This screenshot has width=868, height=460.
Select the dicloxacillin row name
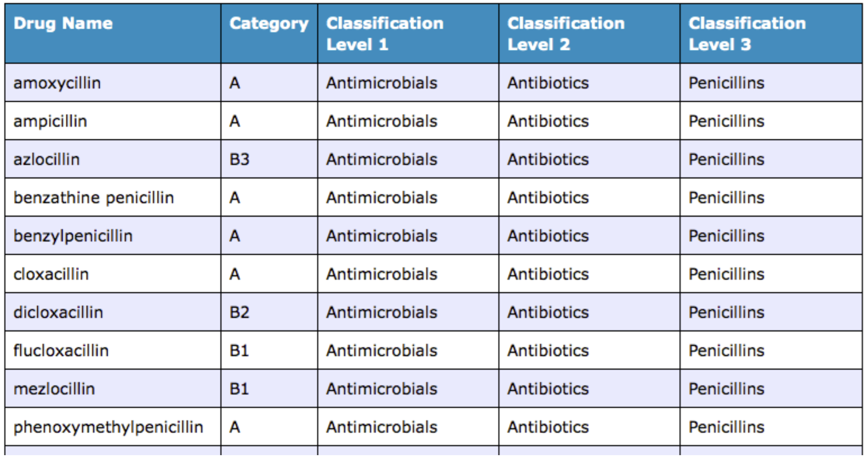pos(58,313)
